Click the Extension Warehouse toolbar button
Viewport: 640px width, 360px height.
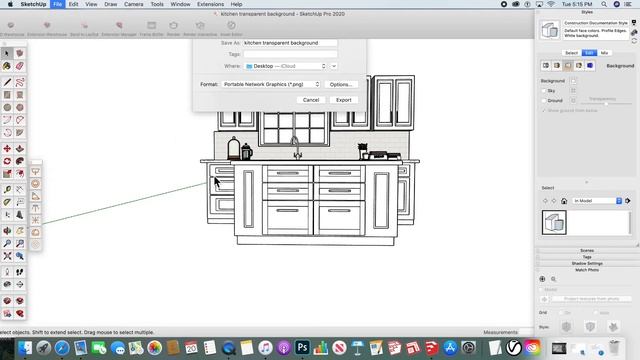click(47, 29)
